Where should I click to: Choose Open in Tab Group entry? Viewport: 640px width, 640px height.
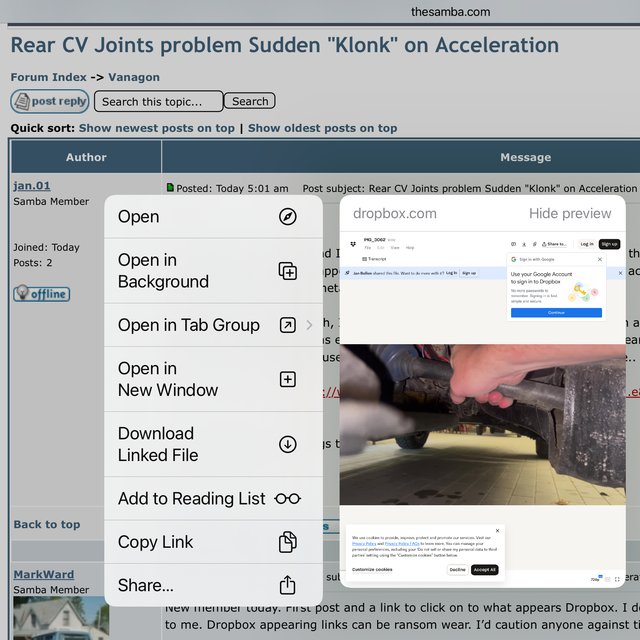click(213, 325)
